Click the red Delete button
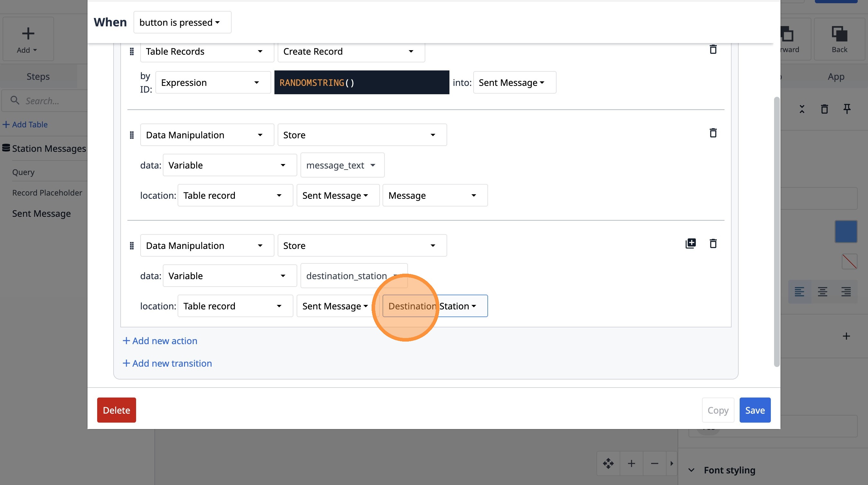The height and width of the screenshot is (485, 868). click(x=116, y=410)
